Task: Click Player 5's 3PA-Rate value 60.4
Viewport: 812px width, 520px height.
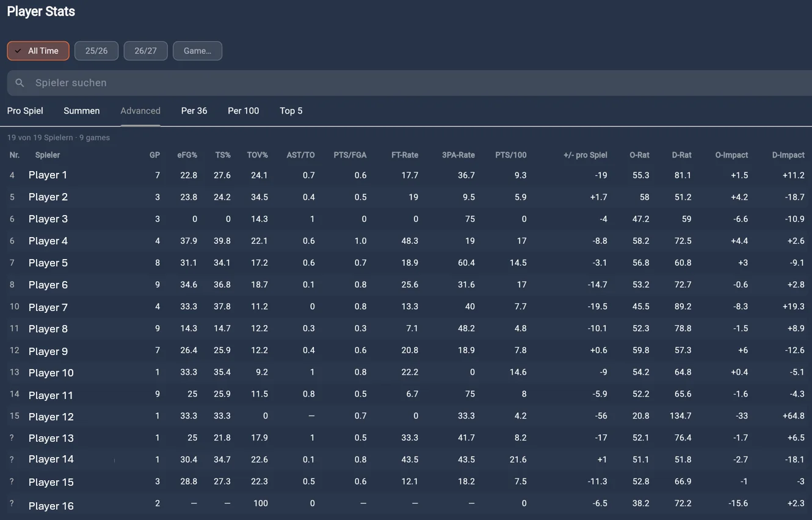Action: click(x=466, y=263)
